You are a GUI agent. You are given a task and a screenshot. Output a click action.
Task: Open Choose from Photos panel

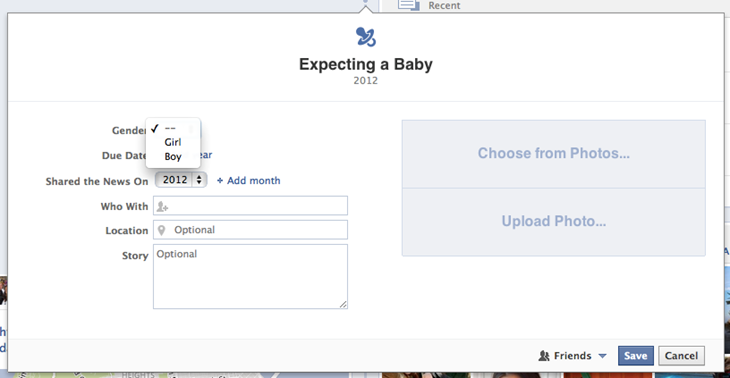(554, 154)
